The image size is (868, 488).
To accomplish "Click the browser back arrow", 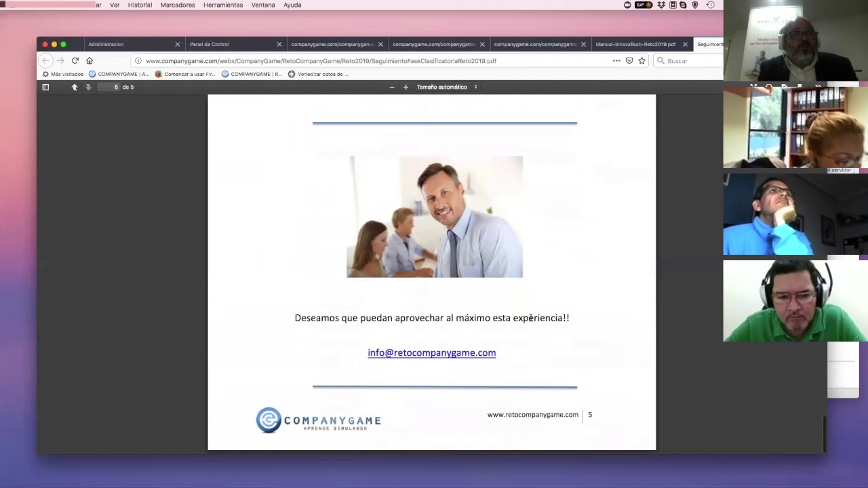I will (46, 60).
